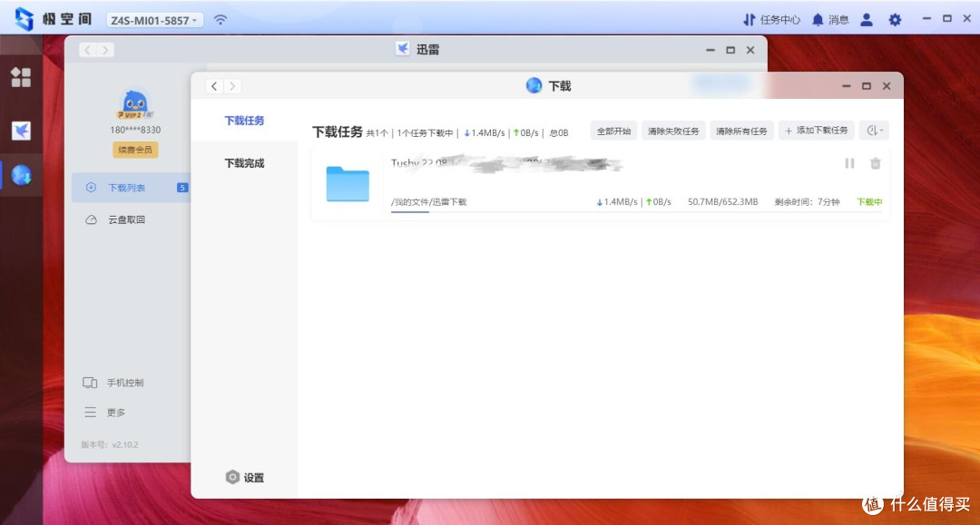This screenshot has width=980, height=525.
Task: Click the 下载中 status text
Action: [x=869, y=202]
